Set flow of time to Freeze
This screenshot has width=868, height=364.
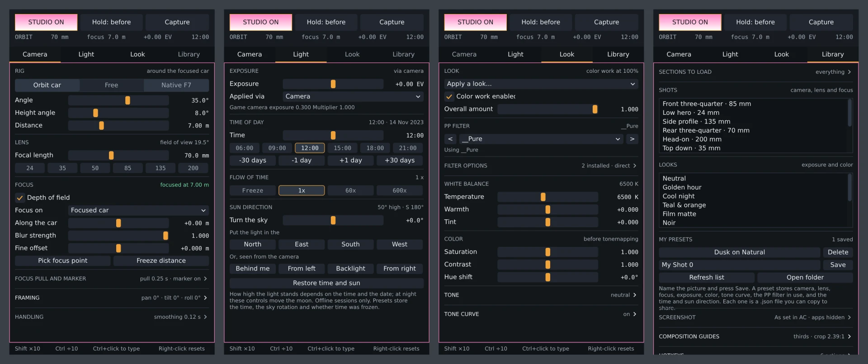(x=253, y=190)
